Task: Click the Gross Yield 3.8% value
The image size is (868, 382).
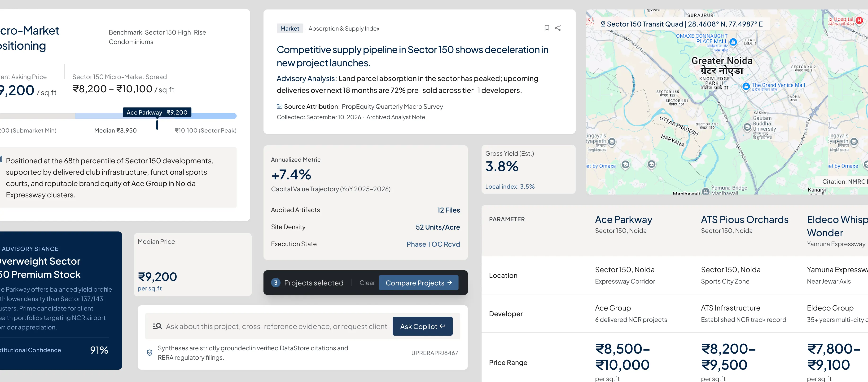Action: pyautogui.click(x=502, y=166)
